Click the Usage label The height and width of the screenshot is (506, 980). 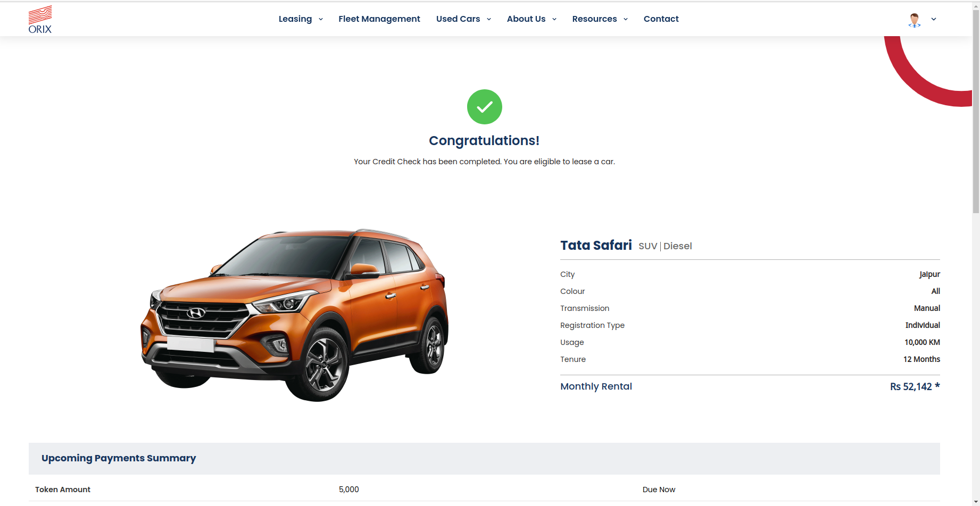[x=572, y=342]
